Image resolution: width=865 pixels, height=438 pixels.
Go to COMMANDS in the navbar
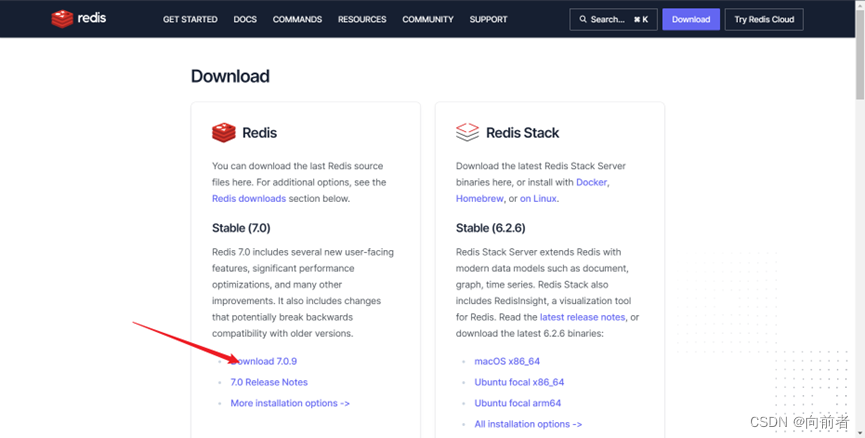pyautogui.click(x=297, y=19)
